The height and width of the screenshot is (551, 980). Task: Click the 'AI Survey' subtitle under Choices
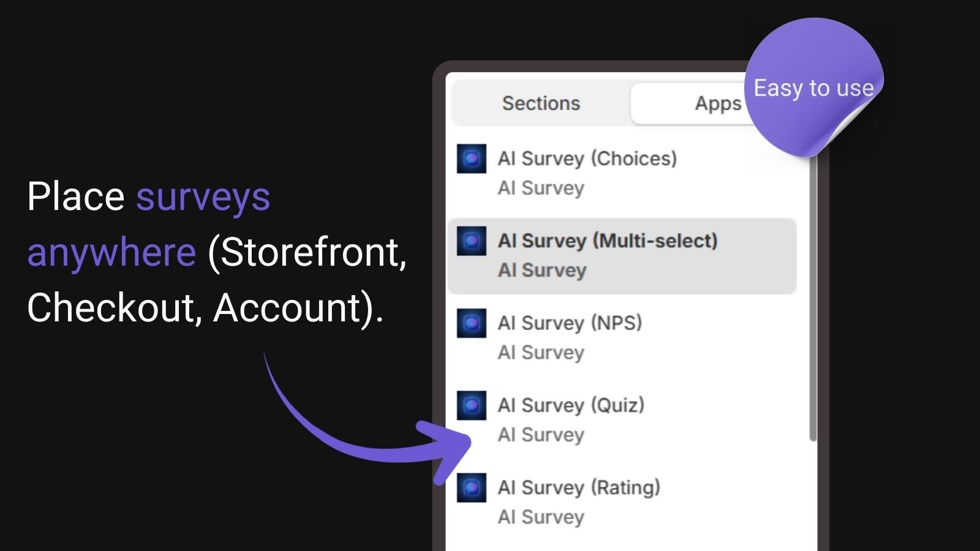541,188
